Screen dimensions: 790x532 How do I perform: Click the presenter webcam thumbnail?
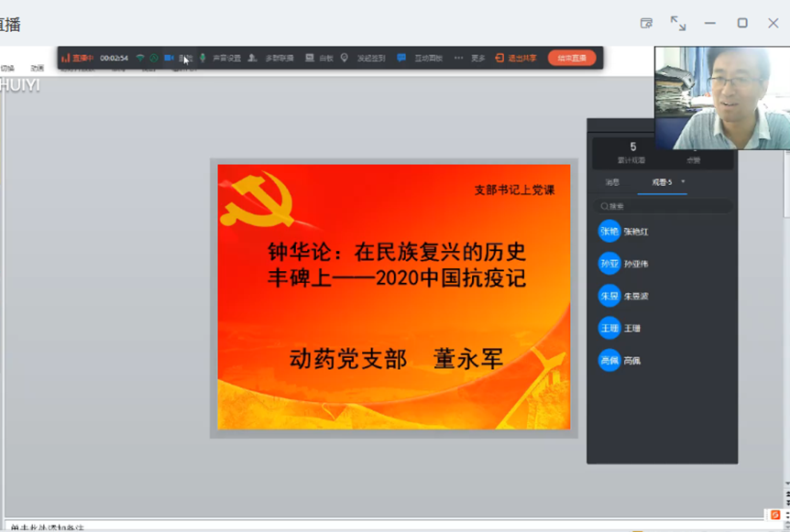[x=722, y=98]
